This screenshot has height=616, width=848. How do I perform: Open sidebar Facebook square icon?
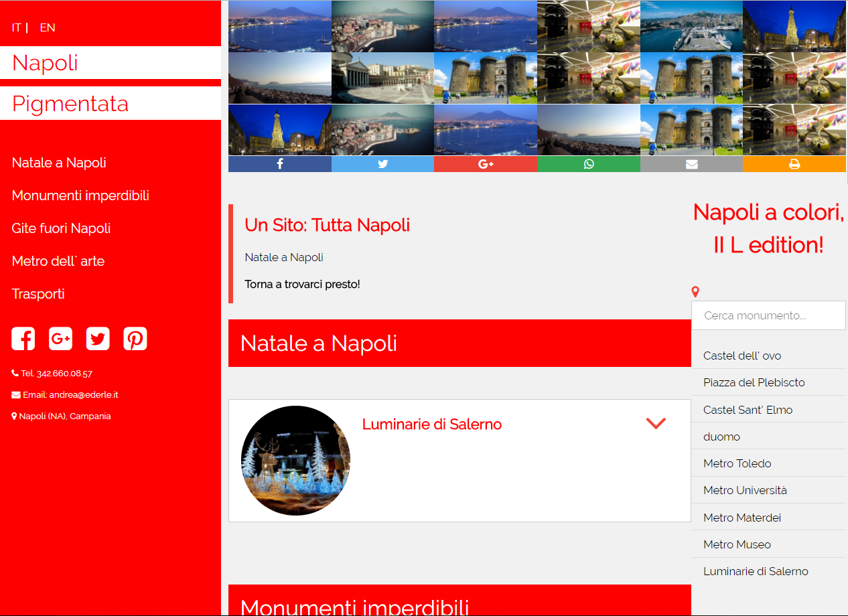23,339
